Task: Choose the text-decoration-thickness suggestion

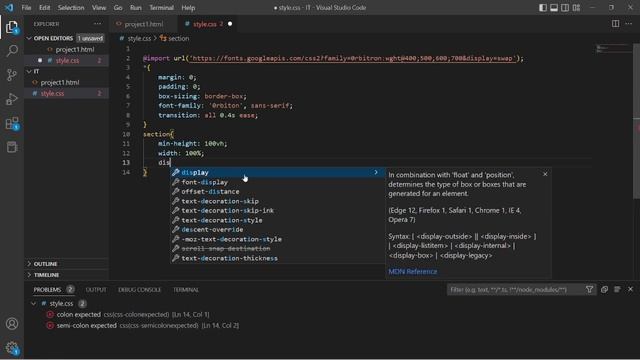Action: pyautogui.click(x=277, y=258)
